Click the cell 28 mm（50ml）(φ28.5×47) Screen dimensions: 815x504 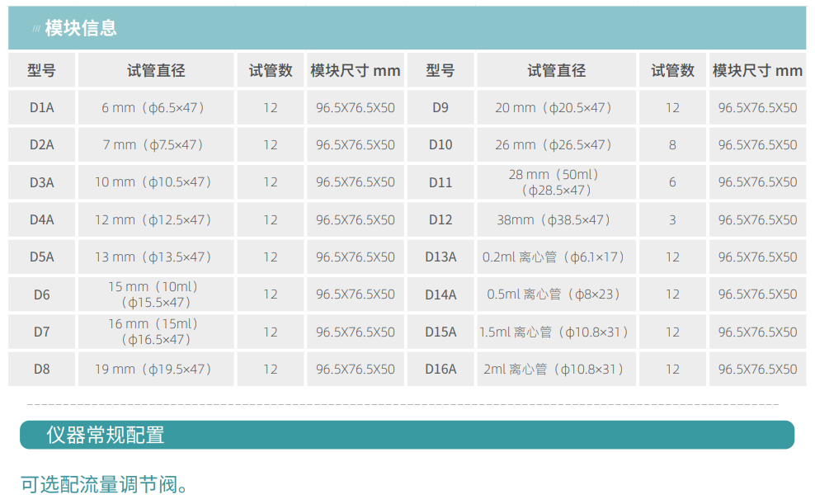pos(557,182)
